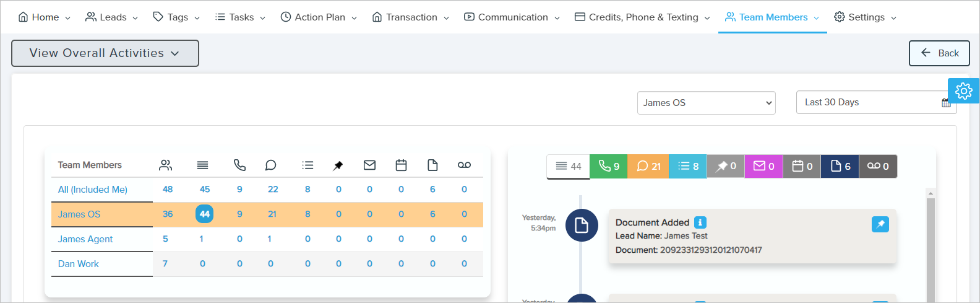Show voicemail activities with the dark gray tab
980x303 pixels.
[x=877, y=166]
